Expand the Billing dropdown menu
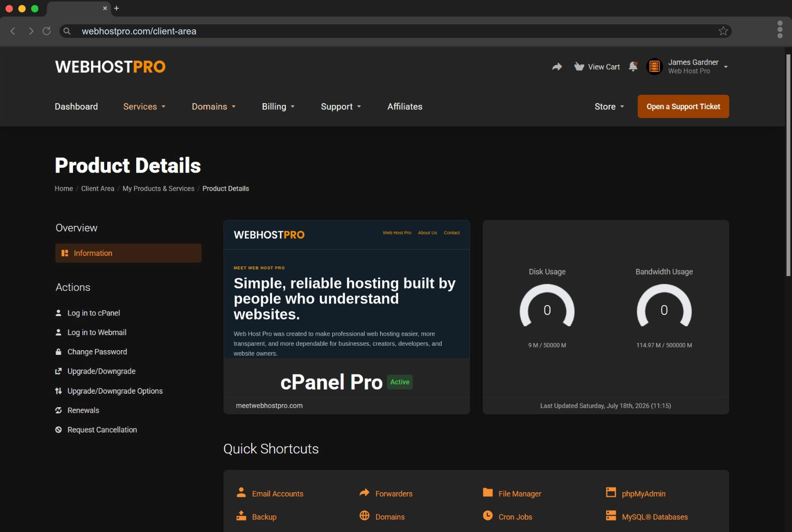792x532 pixels. pyautogui.click(x=278, y=107)
